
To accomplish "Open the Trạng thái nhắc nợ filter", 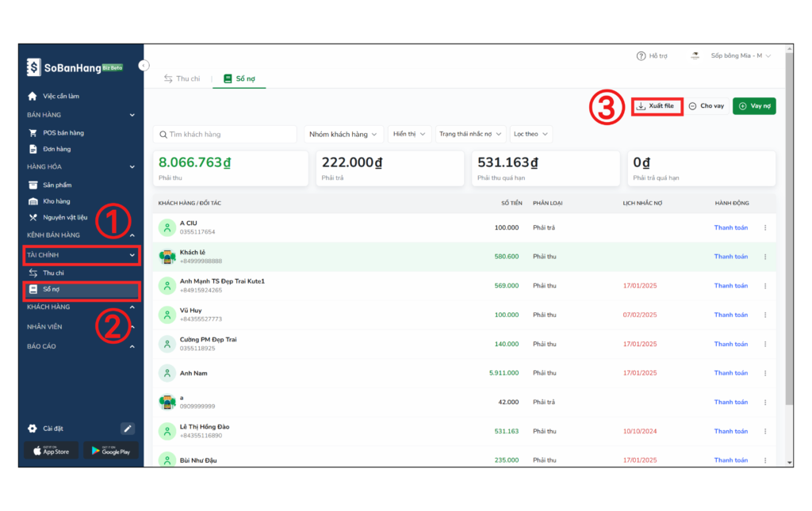I will click(x=470, y=134).
